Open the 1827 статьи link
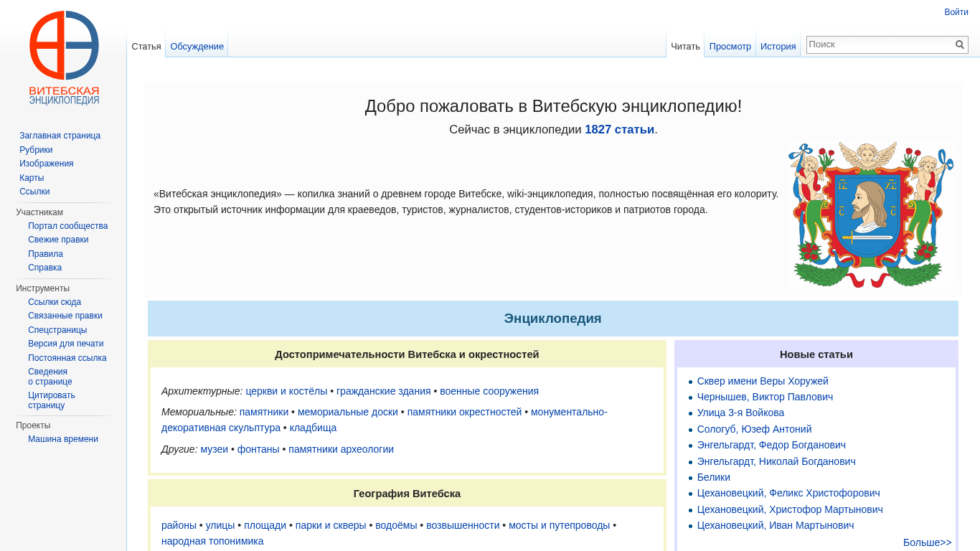The image size is (980, 551). (619, 130)
